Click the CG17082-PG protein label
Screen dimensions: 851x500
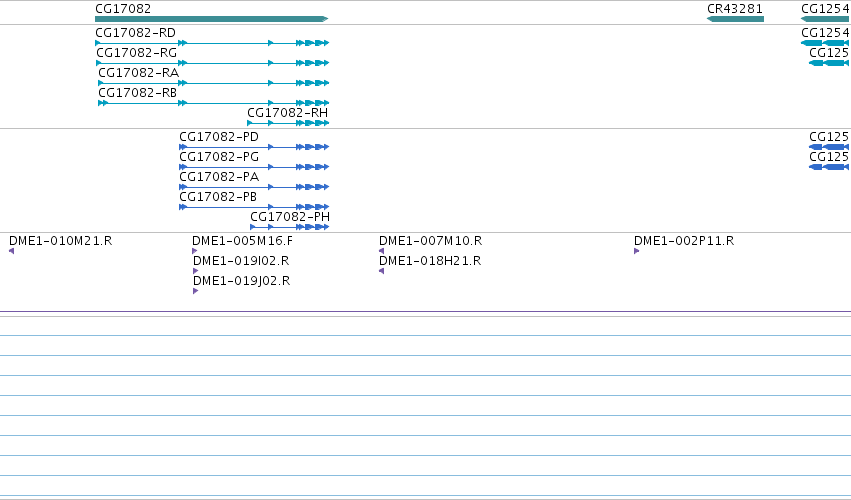tap(219, 157)
